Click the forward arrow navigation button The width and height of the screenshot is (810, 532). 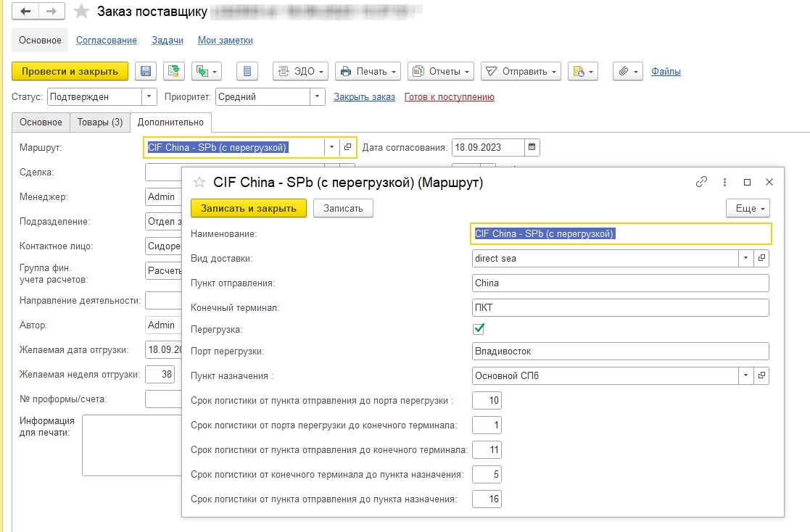tap(51, 11)
